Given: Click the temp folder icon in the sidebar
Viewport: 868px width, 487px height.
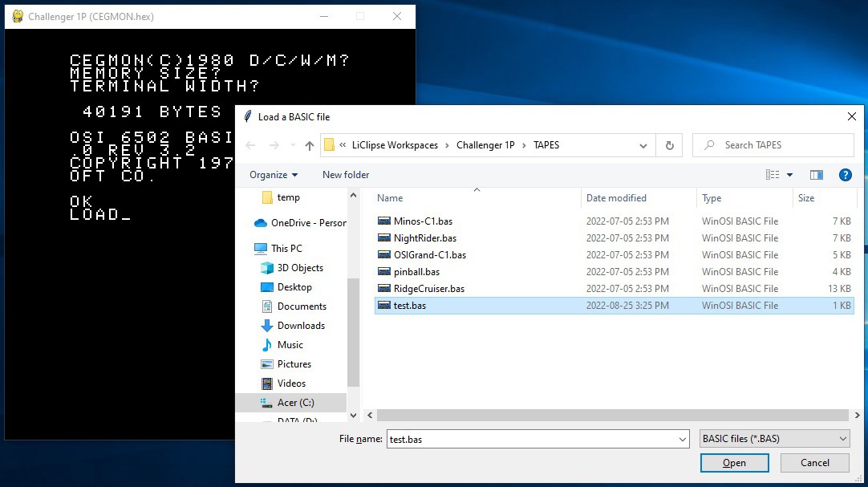Looking at the screenshot, I should (x=268, y=197).
